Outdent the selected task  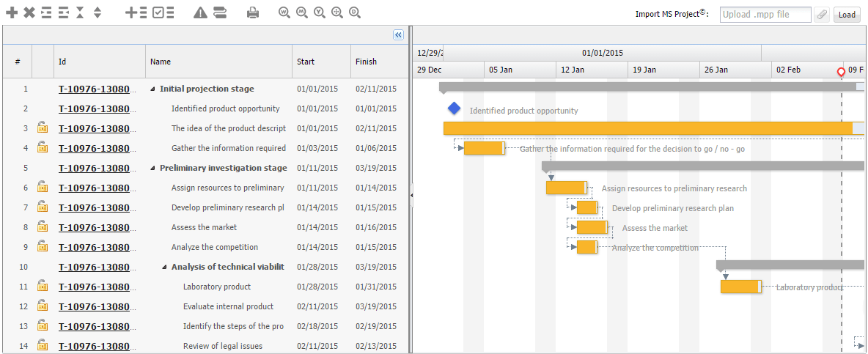tap(64, 12)
